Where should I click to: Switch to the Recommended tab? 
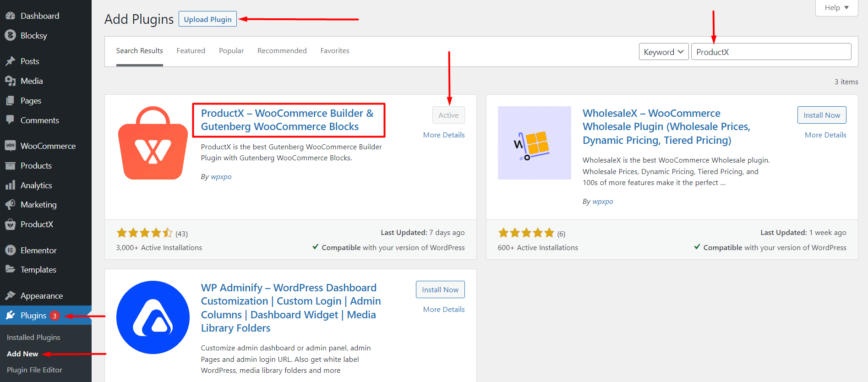(x=282, y=51)
